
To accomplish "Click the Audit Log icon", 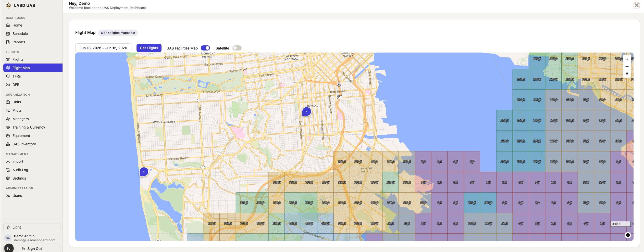I will tap(8, 170).
